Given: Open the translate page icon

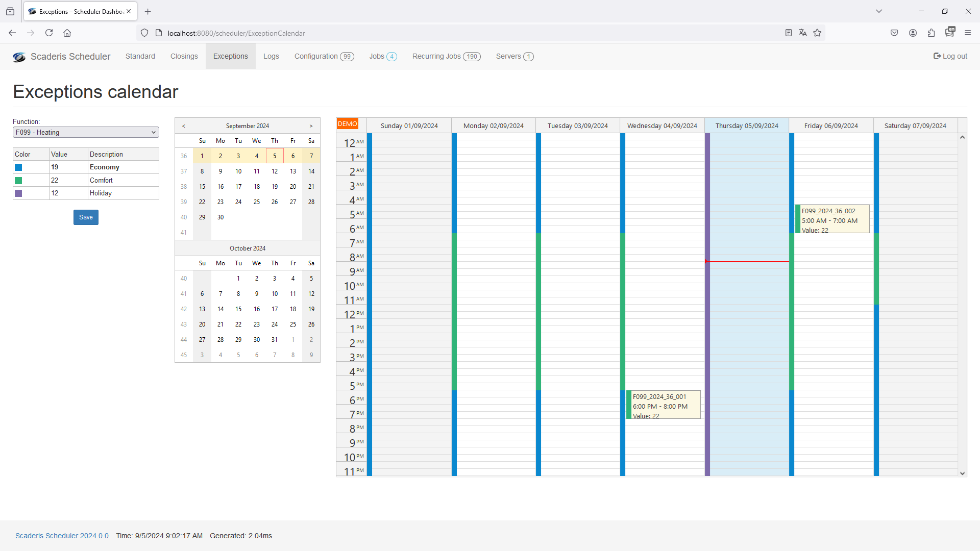Looking at the screenshot, I should [803, 33].
